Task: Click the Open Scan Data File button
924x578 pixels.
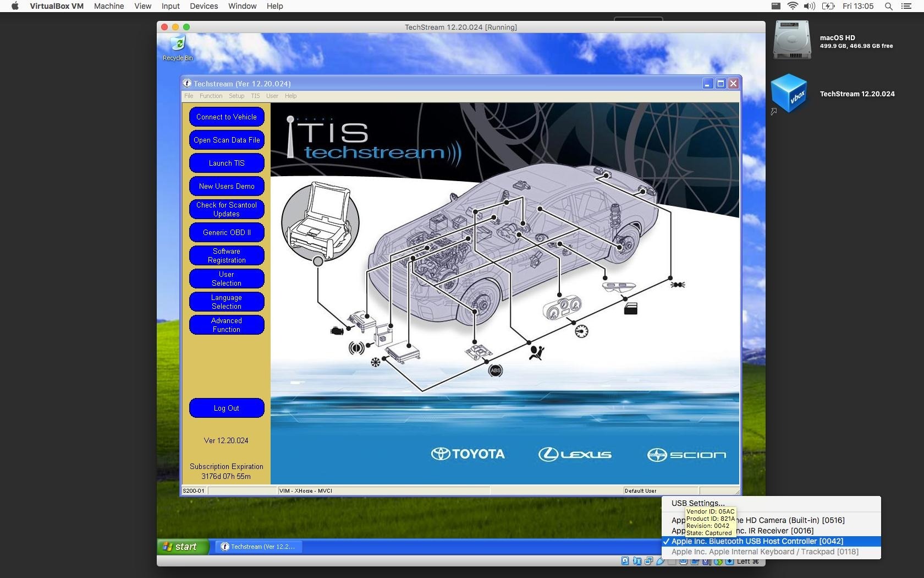Action: click(x=227, y=140)
